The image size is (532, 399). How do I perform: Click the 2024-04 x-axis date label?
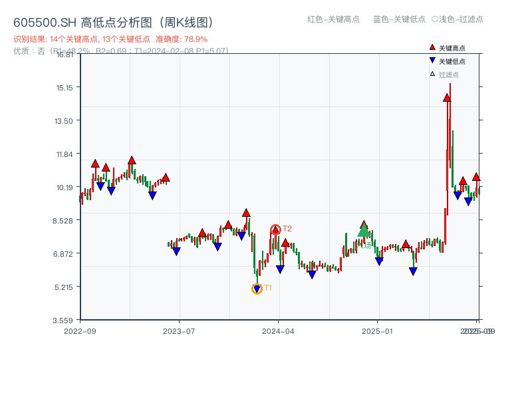279,331
